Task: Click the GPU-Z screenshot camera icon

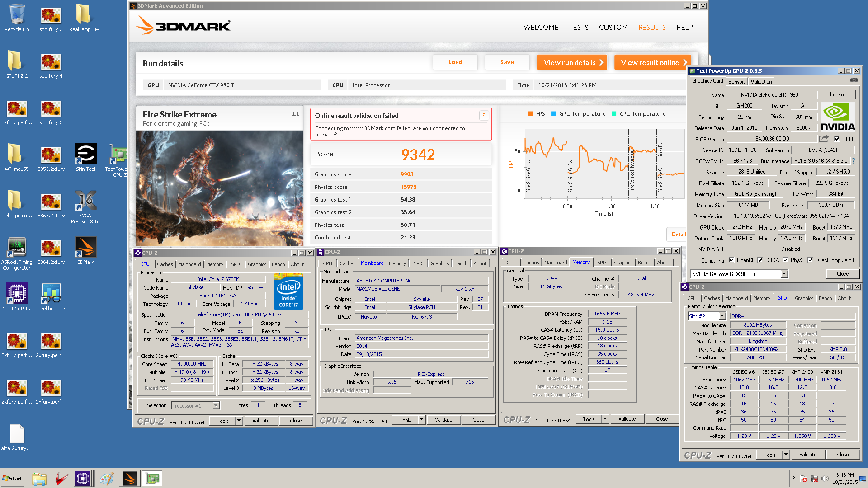Action: pos(854,80)
